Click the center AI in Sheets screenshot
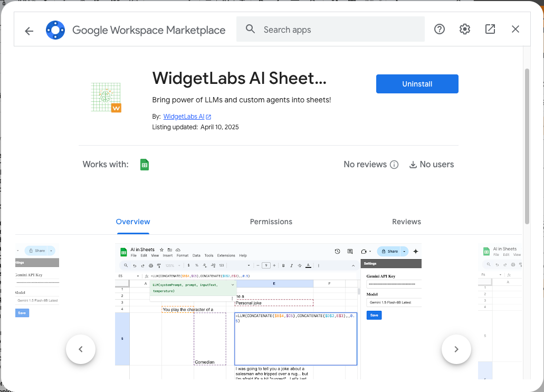 click(x=268, y=311)
